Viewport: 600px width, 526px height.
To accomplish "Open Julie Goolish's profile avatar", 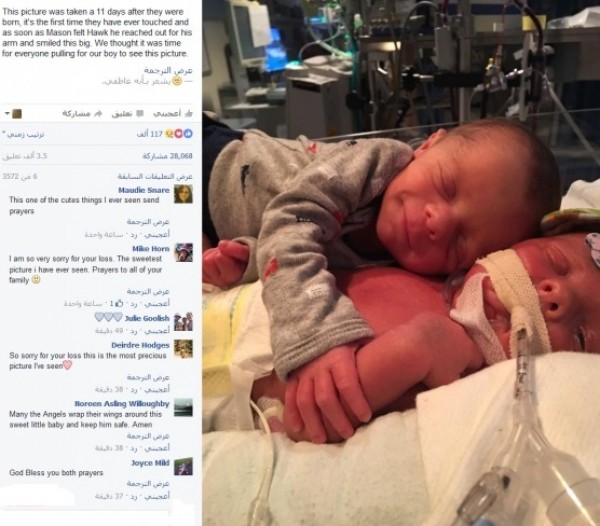I will [x=184, y=322].
